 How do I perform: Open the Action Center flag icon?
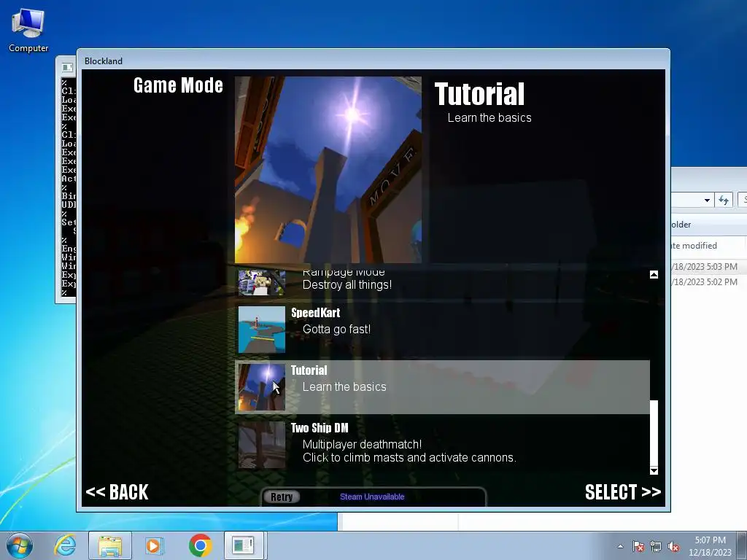click(638, 547)
